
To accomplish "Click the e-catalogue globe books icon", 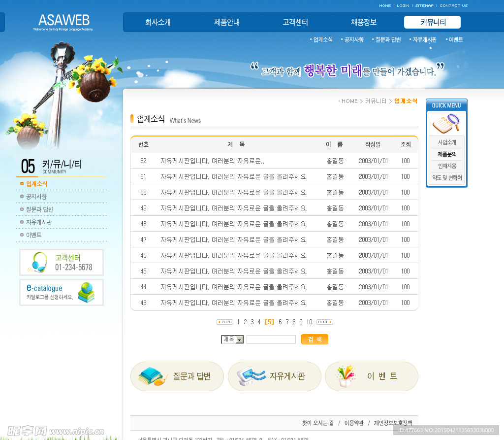I will [86, 292].
